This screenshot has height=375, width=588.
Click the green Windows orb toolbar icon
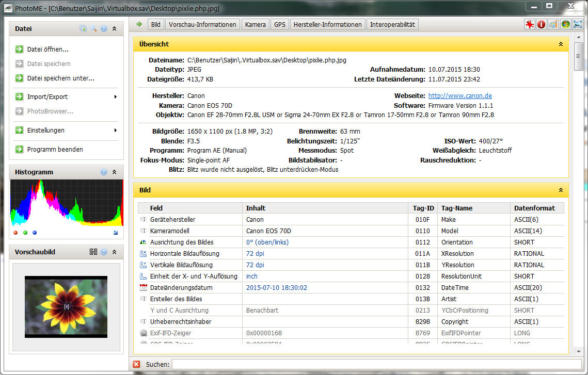566,24
